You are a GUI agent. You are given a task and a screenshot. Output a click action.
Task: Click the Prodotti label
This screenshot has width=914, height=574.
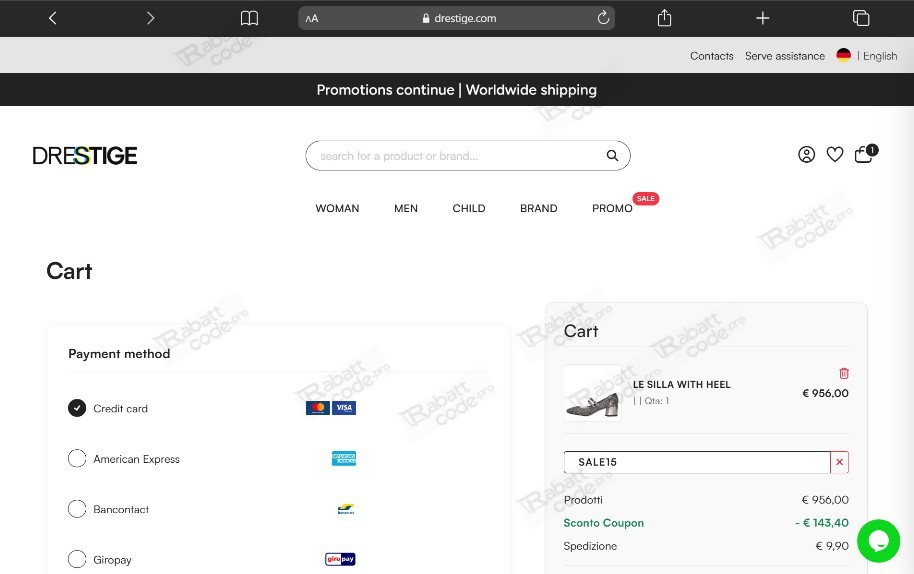click(x=583, y=500)
